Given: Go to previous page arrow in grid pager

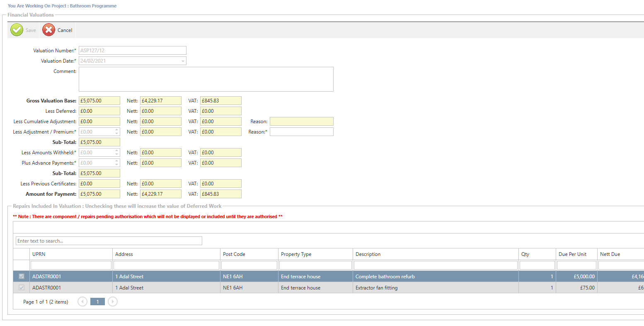Looking at the screenshot, I should click(82, 302).
